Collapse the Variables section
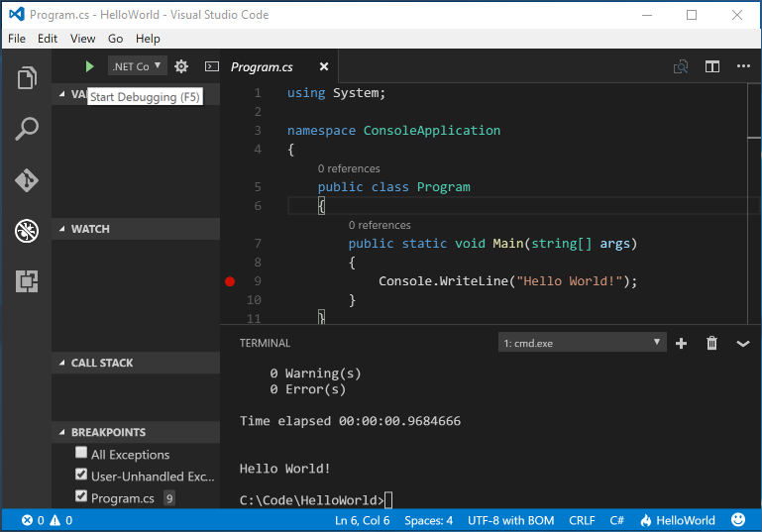The width and height of the screenshot is (762, 532). (62, 94)
